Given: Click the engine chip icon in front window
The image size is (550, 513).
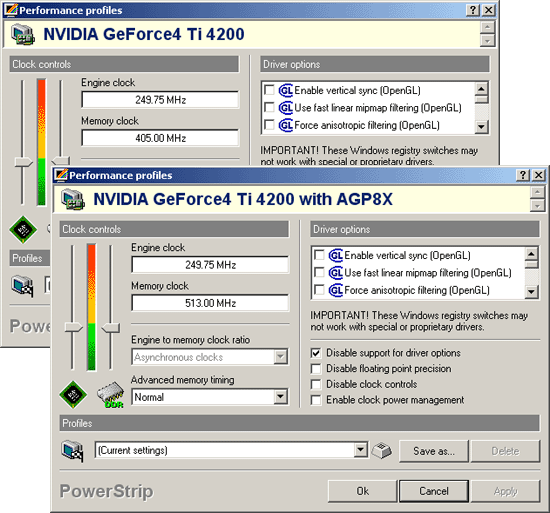Looking at the screenshot, I should pos(73,394).
